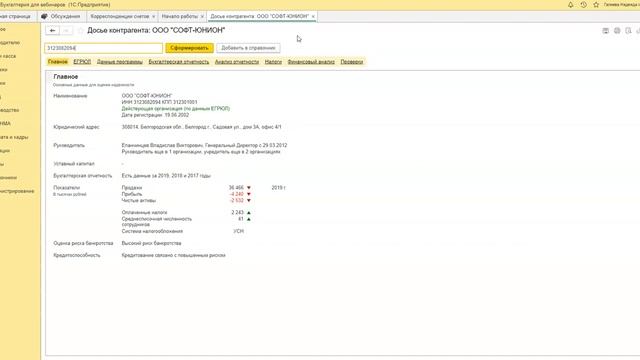Click the preview icon at top right
Screen dimensions: 640x360
point(629,31)
